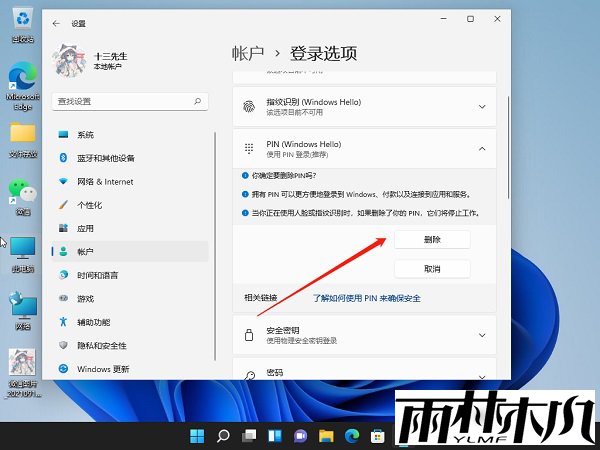Open 了解如何使用 PIN 来确保安全 link
600x450 pixels.
[367, 298]
